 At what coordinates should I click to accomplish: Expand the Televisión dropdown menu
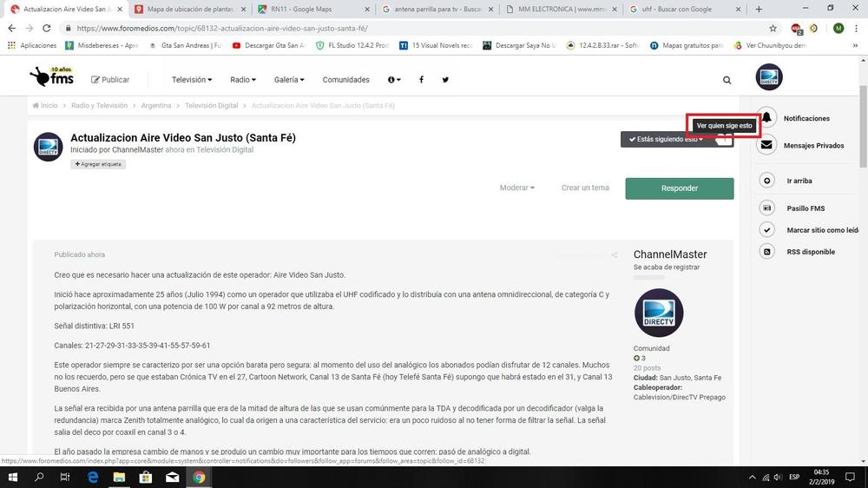pos(191,80)
